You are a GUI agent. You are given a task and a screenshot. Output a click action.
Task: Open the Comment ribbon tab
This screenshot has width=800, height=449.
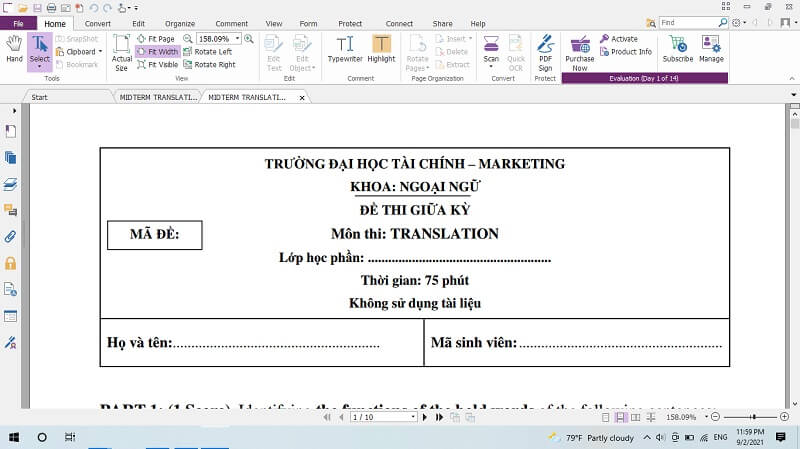pos(231,23)
